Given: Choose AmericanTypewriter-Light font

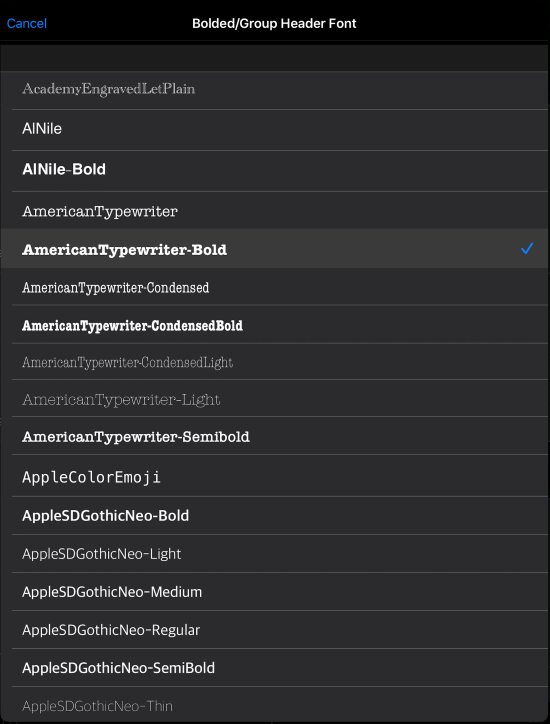Looking at the screenshot, I should [275, 398].
